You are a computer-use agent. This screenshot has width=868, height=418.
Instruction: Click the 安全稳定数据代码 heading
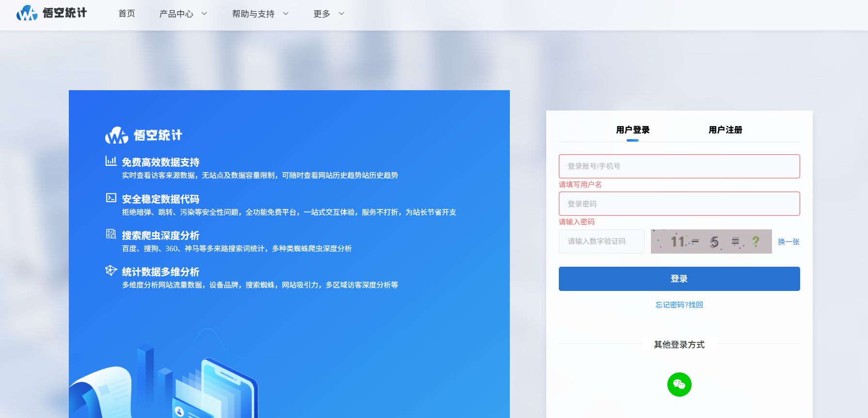pyautogui.click(x=160, y=199)
